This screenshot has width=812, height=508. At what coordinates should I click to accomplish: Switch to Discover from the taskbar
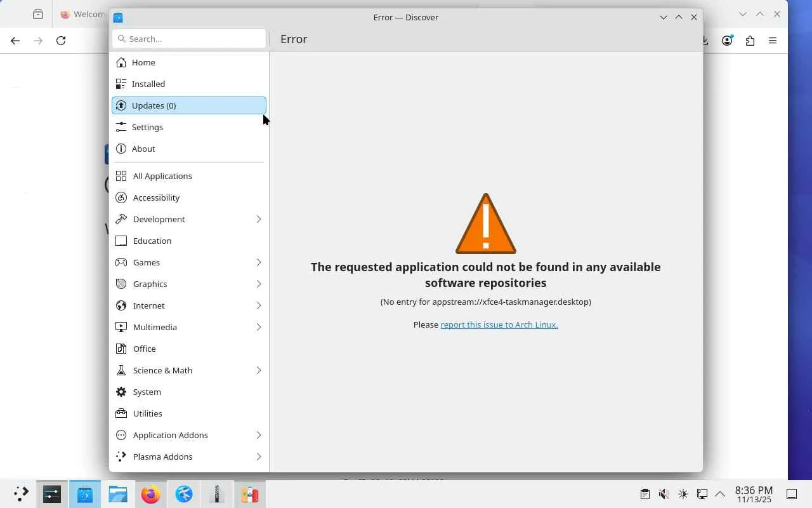click(x=85, y=494)
